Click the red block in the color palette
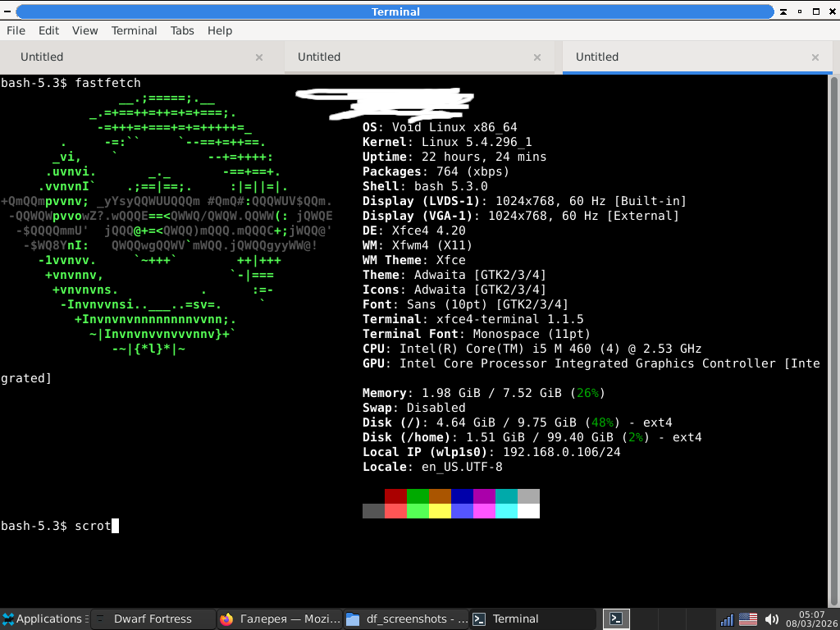The image size is (840, 630). 395,496
